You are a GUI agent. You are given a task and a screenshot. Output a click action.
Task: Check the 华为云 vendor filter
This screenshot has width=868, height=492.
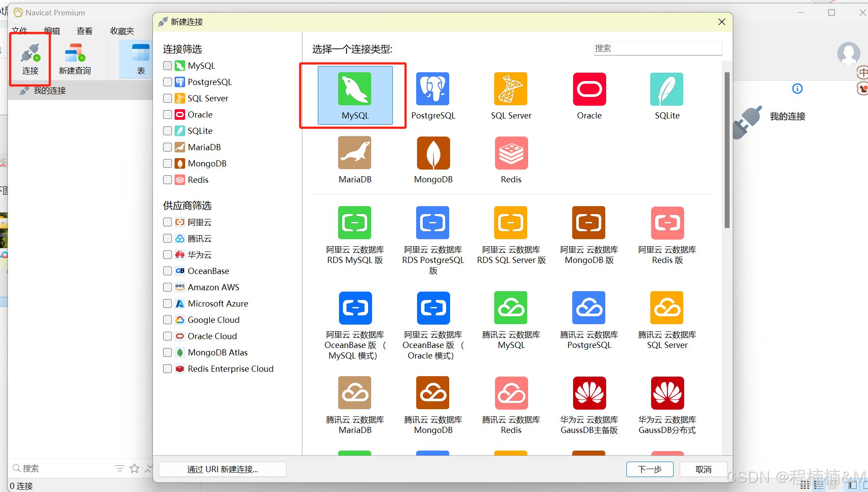tap(168, 255)
